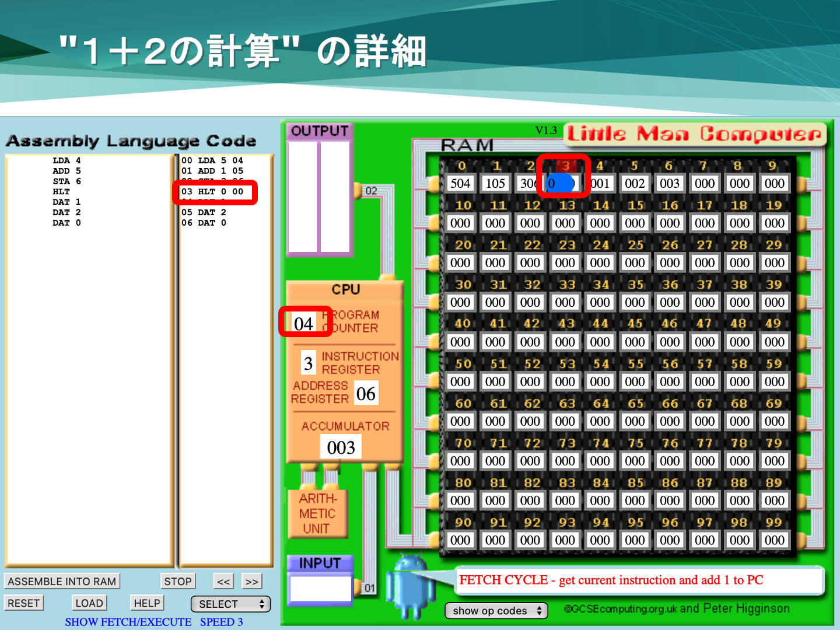Click the RESET button
Screen dimensions: 840x630
point(24,603)
